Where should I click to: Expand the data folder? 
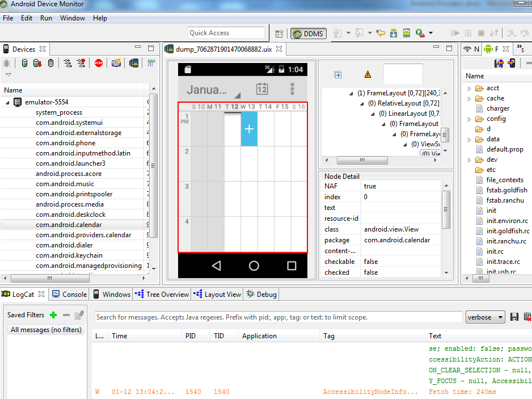469,140
